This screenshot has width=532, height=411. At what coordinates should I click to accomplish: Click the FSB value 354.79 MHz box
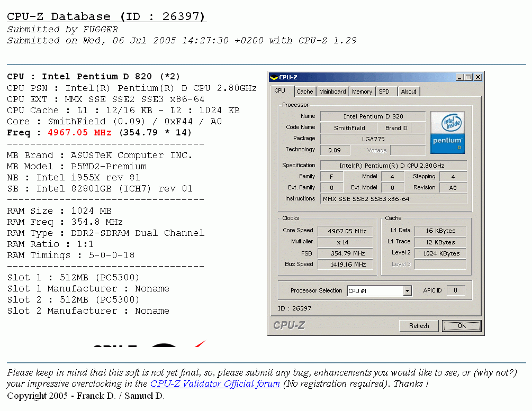345,253
